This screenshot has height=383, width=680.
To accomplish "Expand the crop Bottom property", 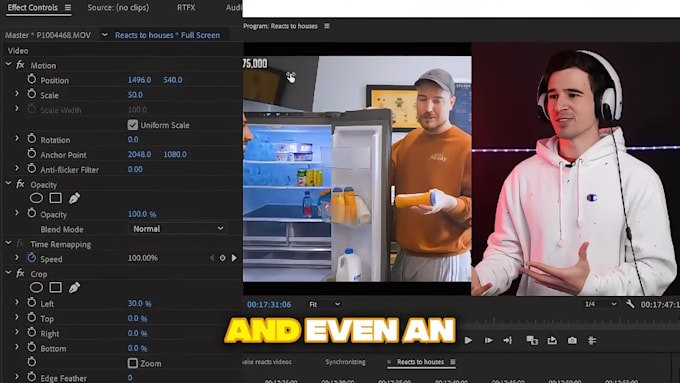I will 17,347.
